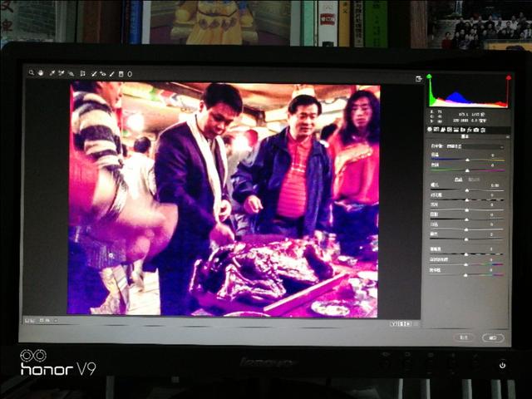Viewport: 532px width, 399px height.
Task: Open the Lens Corrections panel tab
Action: pos(463,130)
